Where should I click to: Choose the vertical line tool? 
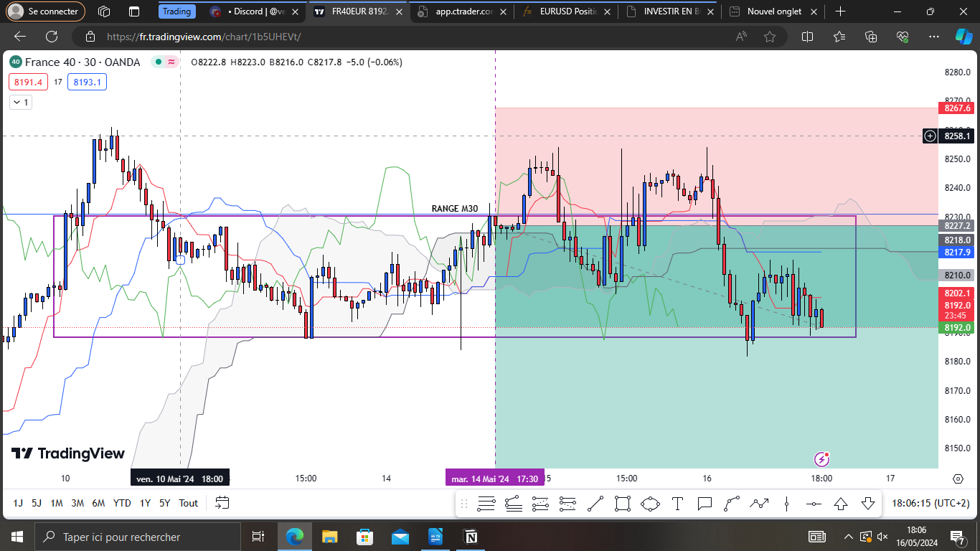click(787, 504)
